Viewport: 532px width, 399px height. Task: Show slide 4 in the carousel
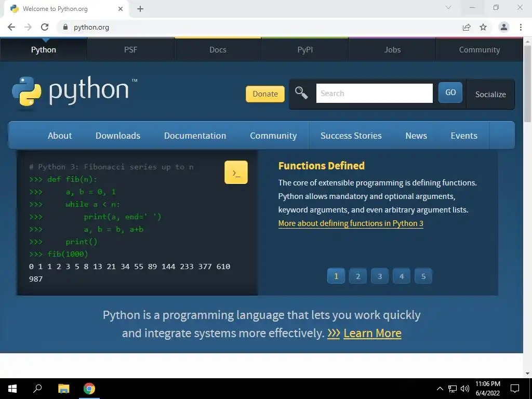[x=402, y=276]
